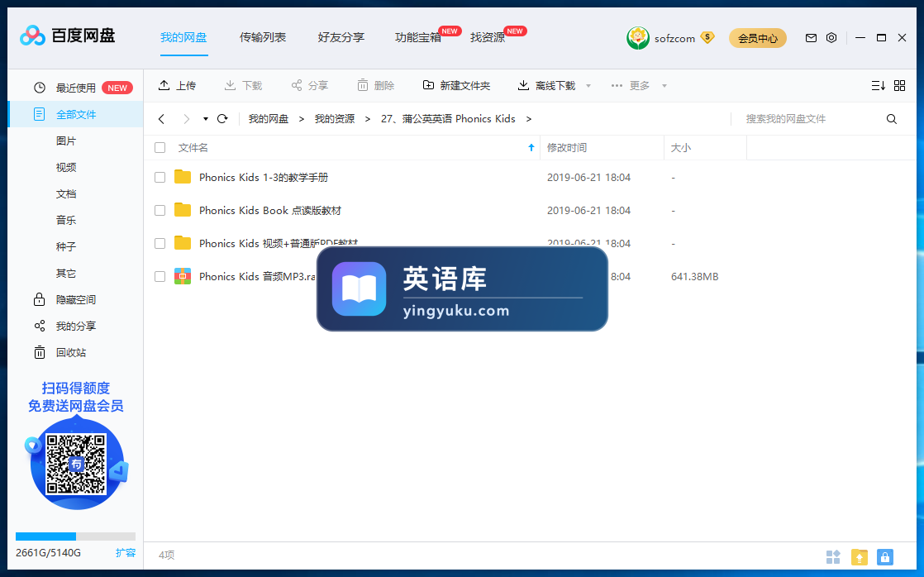This screenshot has width=924, height=577.
Task: Go back with the left arrow
Action: click(x=161, y=119)
